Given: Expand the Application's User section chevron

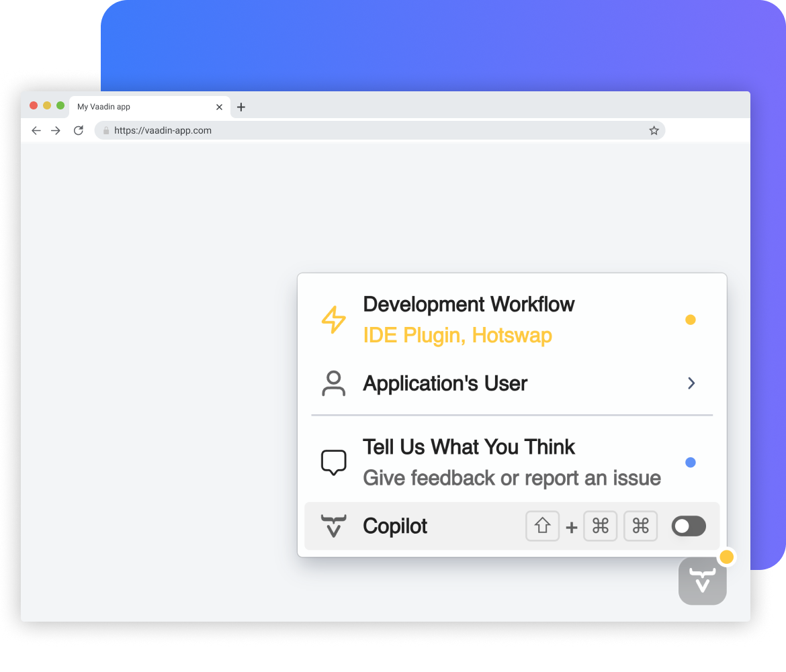Looking at the screenshot, I should pos(691,383).
